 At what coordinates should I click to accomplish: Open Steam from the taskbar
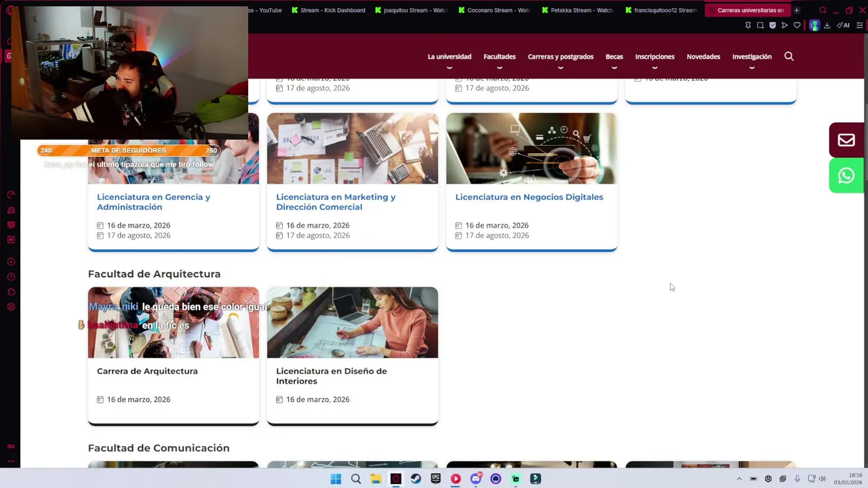(416, 479)
